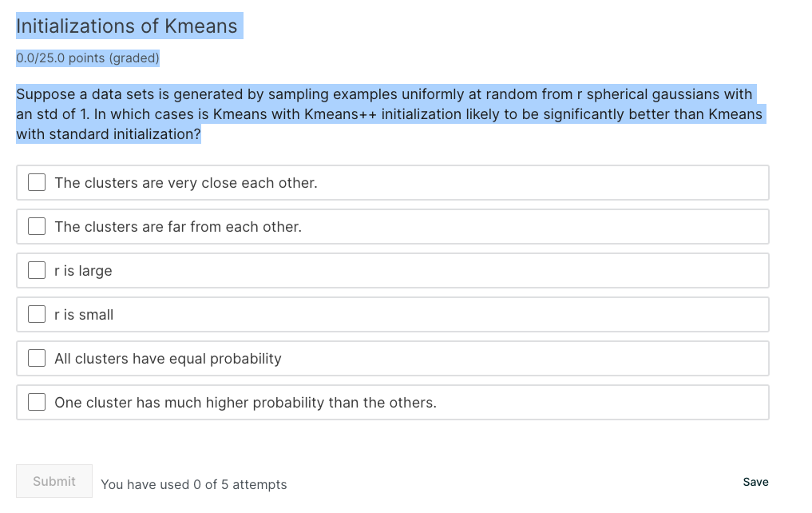Check 'The clusters are very close each other'
812x513 pixels.
click(36, 182)
